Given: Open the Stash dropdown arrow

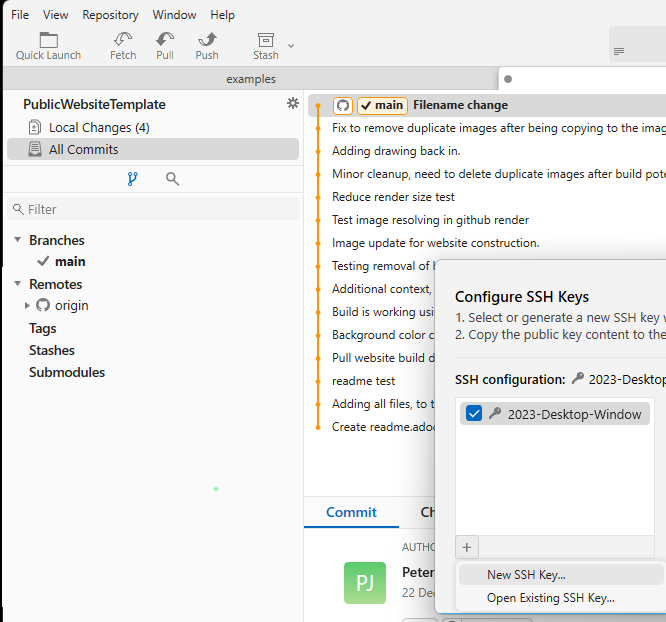Looking at the screenshot, I should pos(291,45).
